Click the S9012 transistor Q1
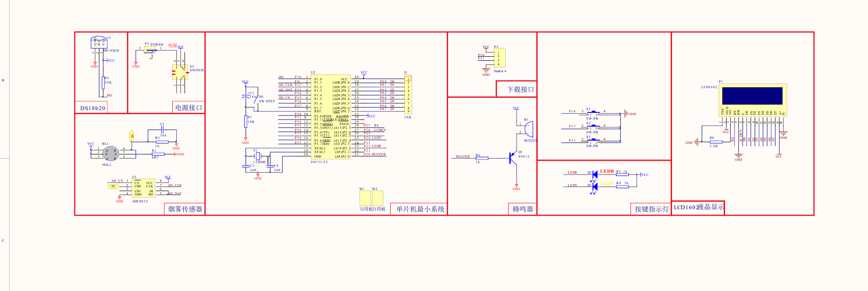868x291 pixels. coord(513,158)
